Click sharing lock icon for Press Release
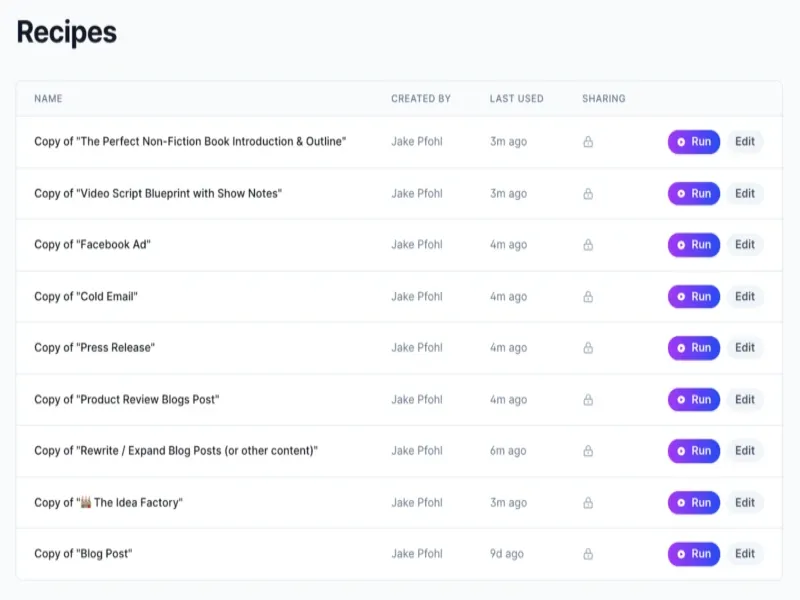 [x=588, y=348]
